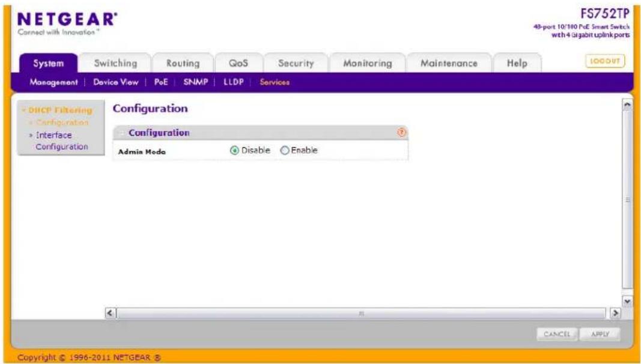Image resolution: width=641 pixels, height=364 pixels.
Task: Click the vertical scrollbar thumb
Action: pyautogui.click(x=627, y=199)
